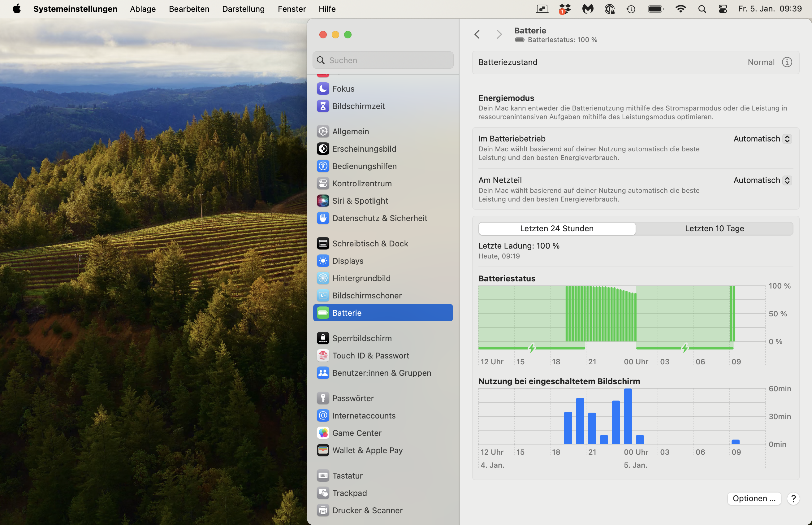Switch the chart to Letzten 10 Tage

(x=714, y=228)
